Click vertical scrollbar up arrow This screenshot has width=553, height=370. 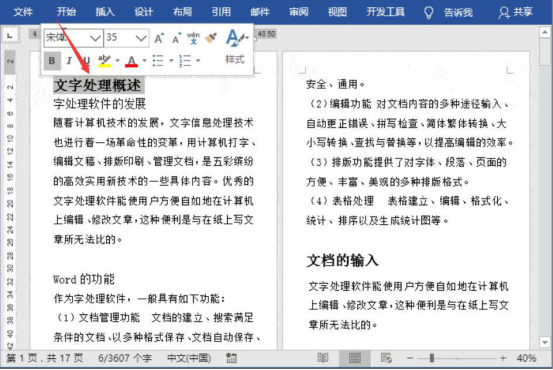[x=545, y=32]
